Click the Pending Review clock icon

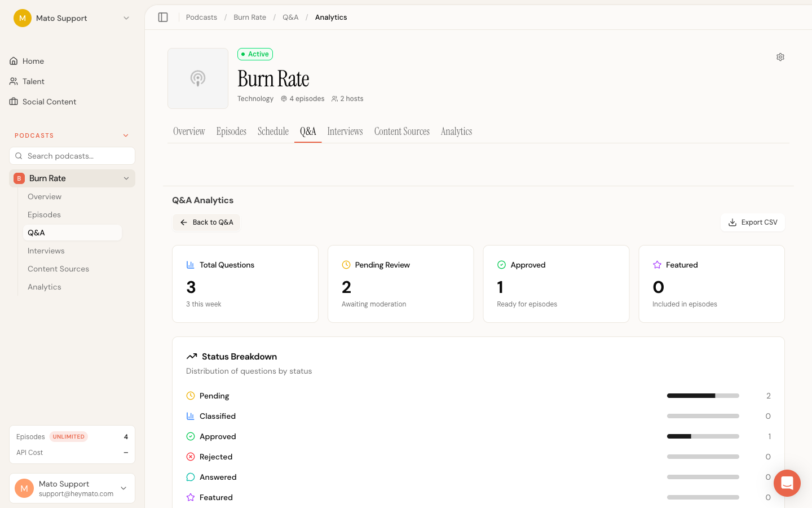[x=346, y=265]
